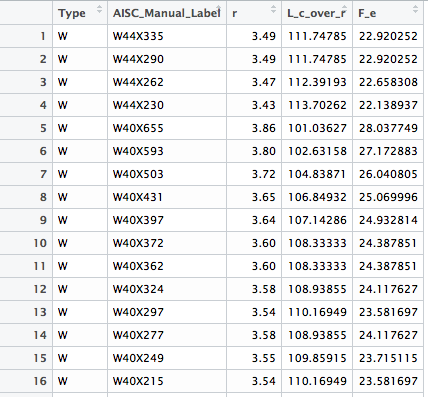Click the AISC_Manual_Label column header
This screenshot has width=428, height=397.
click(x=167, y=13)
